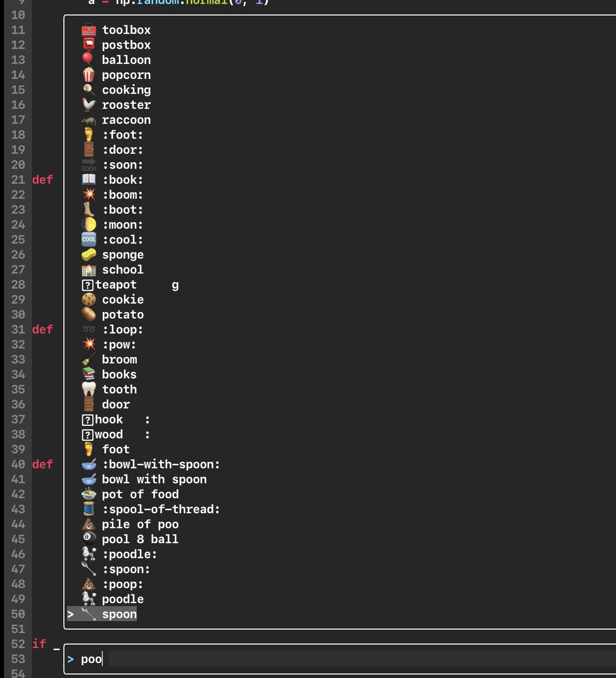The image size is (616, 678).
Task: Choose the 'bowl with spoon' entry
Action: 154,479
